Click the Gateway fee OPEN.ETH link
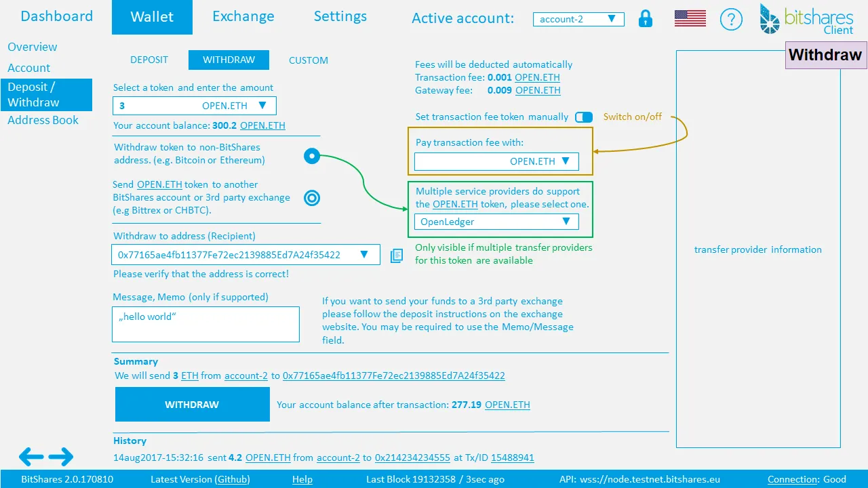 point(538,90)
